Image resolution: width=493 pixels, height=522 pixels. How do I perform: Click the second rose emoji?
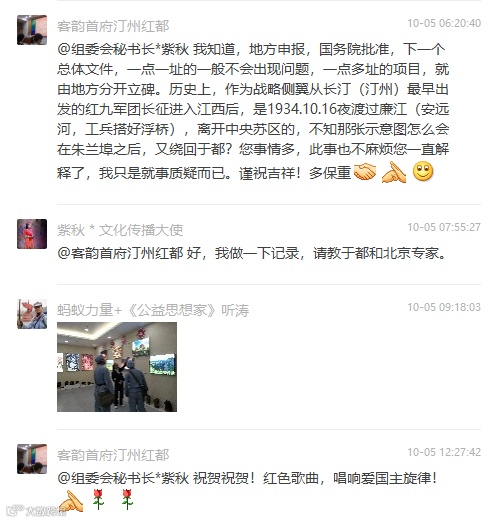pos(127,499)
